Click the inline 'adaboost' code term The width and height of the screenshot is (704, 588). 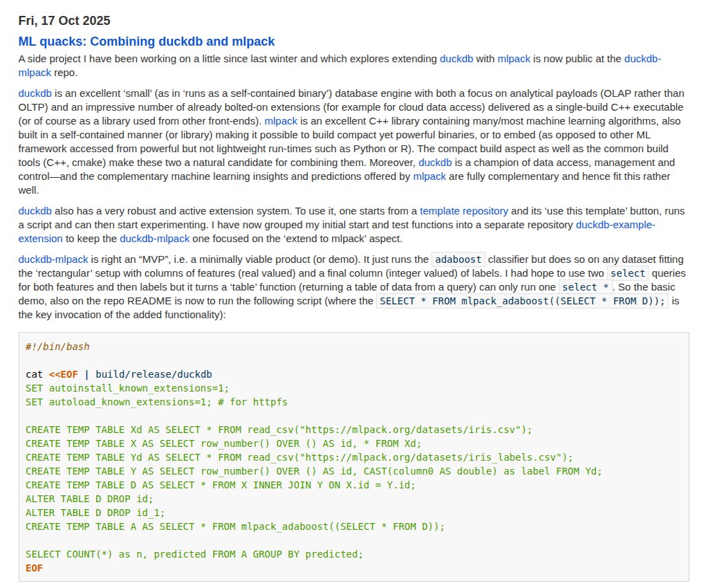coord(458,259)
